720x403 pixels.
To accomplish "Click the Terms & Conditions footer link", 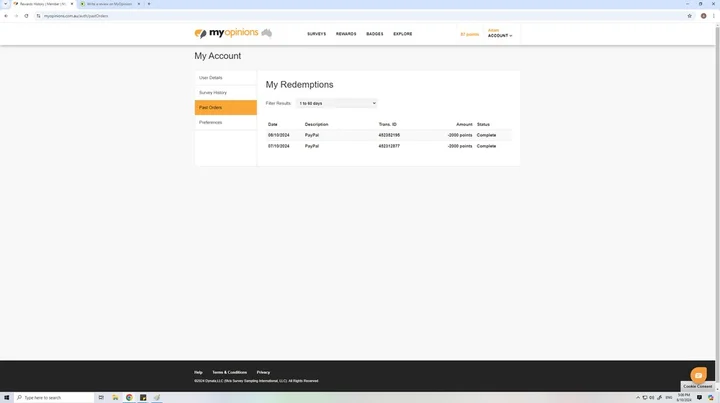I will coord(229,372).
